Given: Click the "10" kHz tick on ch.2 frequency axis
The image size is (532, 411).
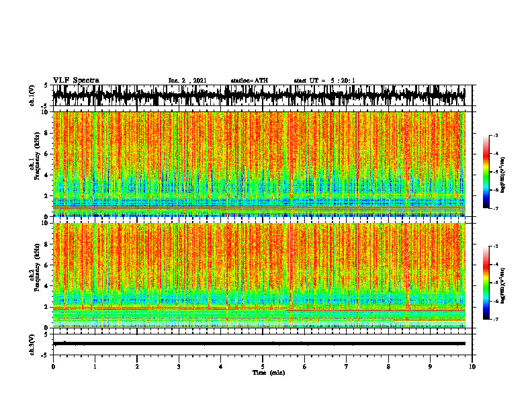Looking at the screenshot, I should [x=46, y=223].
